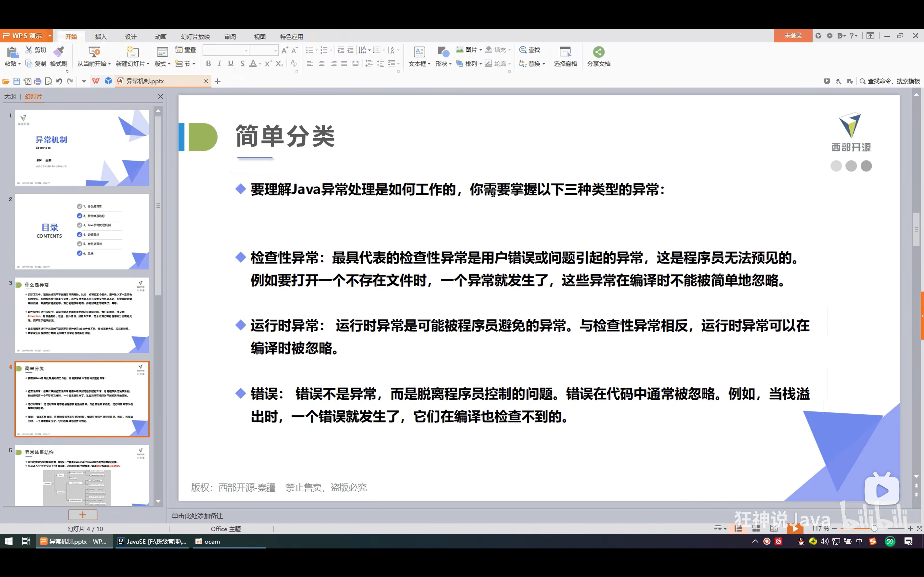Select slide 2 目录 thumbnail
This screenshot has height=577, width=924.
click(82, 231)
